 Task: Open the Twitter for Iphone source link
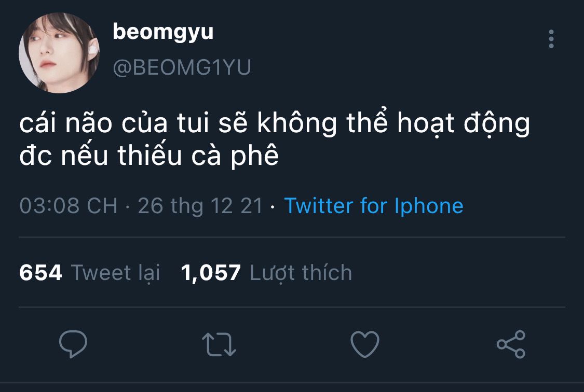[x=374, y=206]
